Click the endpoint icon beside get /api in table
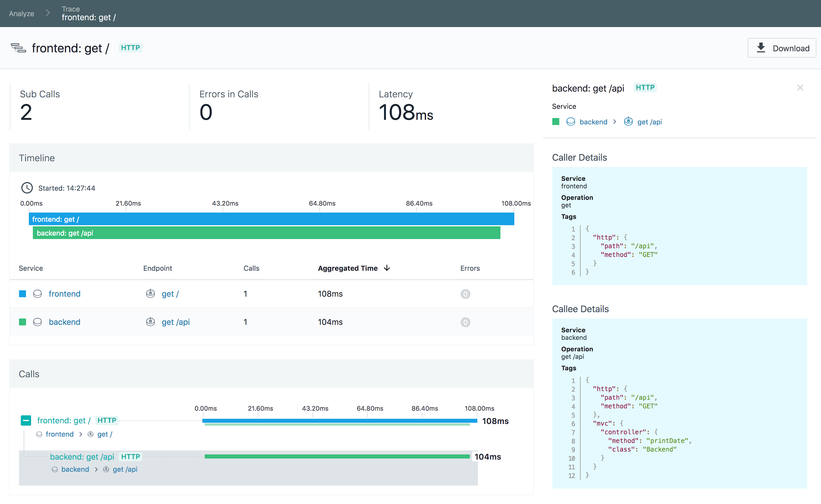This screenshot has width=821, height=504. click(150, 322)
